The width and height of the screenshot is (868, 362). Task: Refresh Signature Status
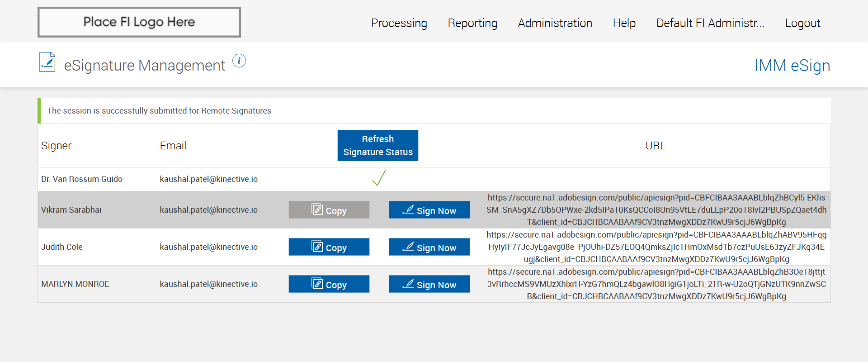(x=377, y=145)
